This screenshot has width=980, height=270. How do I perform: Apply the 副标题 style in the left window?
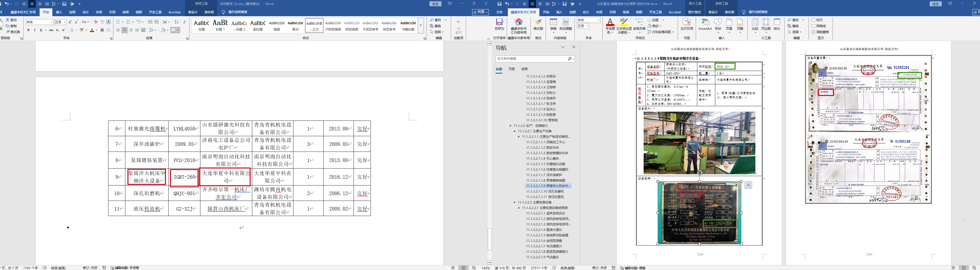coord(258,25)
